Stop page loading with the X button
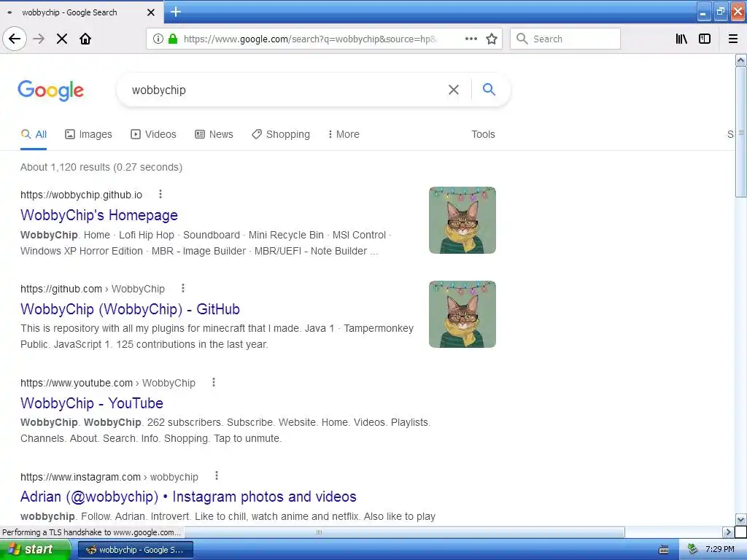The width and height of the screenshot is (747, 560). pos(62,39)
